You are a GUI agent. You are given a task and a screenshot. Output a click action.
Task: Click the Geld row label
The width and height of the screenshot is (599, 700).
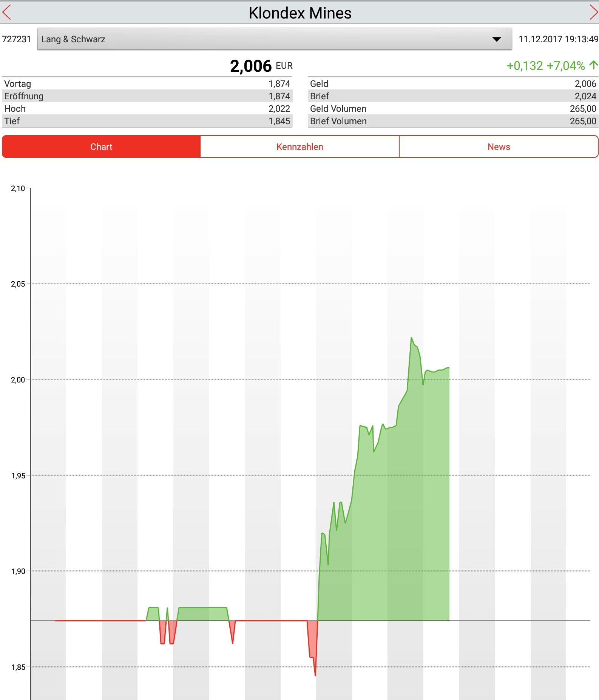319,84
